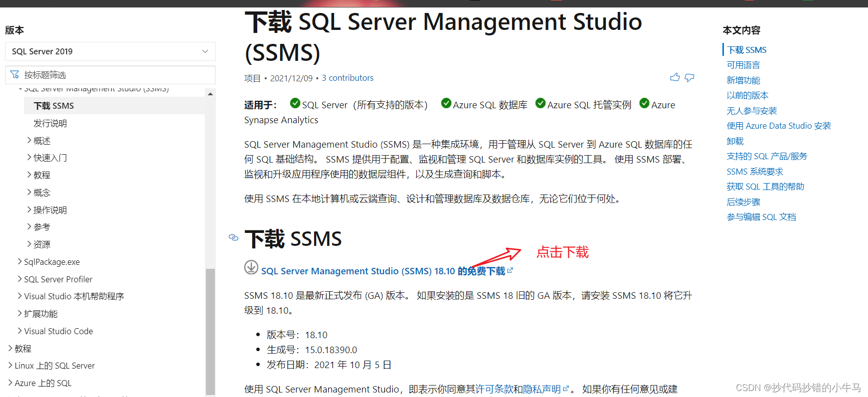Expand the 参考 tree node
Screen dimensions: 868x397
29,226
